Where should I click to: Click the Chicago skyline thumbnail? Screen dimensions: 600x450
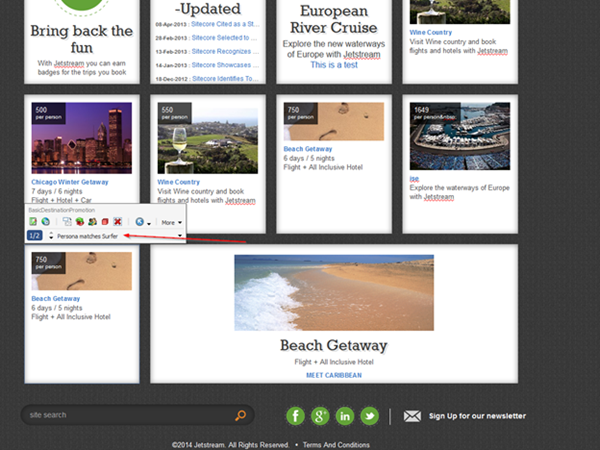pos(82,138)
